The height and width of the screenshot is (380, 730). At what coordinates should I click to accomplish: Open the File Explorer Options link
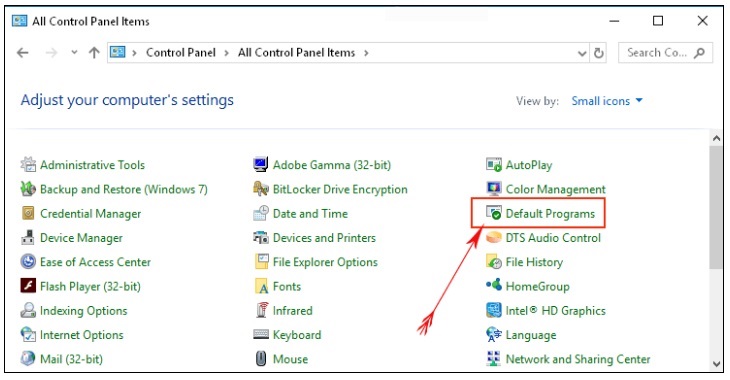click(325, 262)
